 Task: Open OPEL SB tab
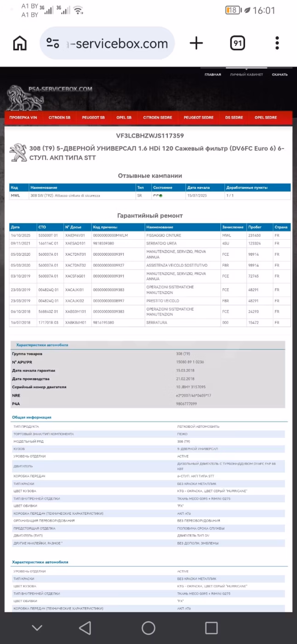click(x=124, y=117)
